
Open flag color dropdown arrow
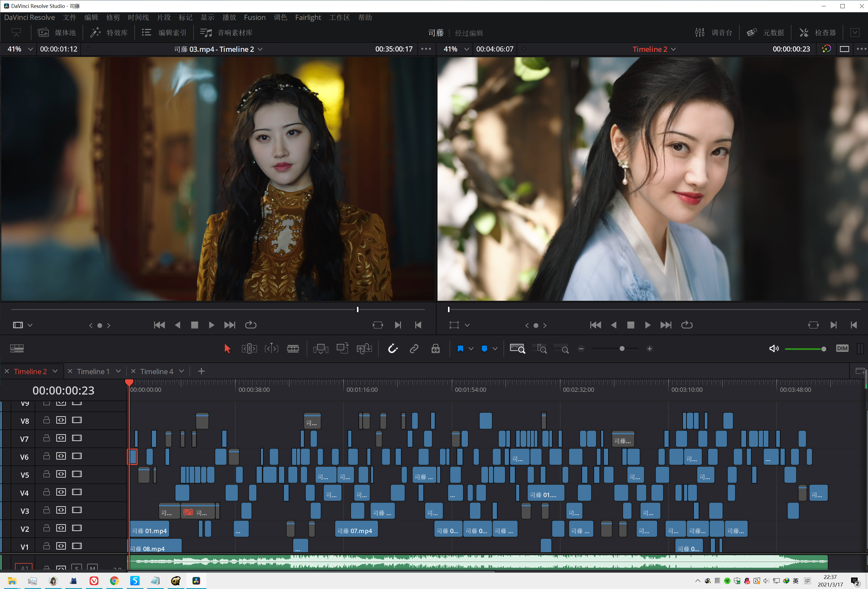471,349
